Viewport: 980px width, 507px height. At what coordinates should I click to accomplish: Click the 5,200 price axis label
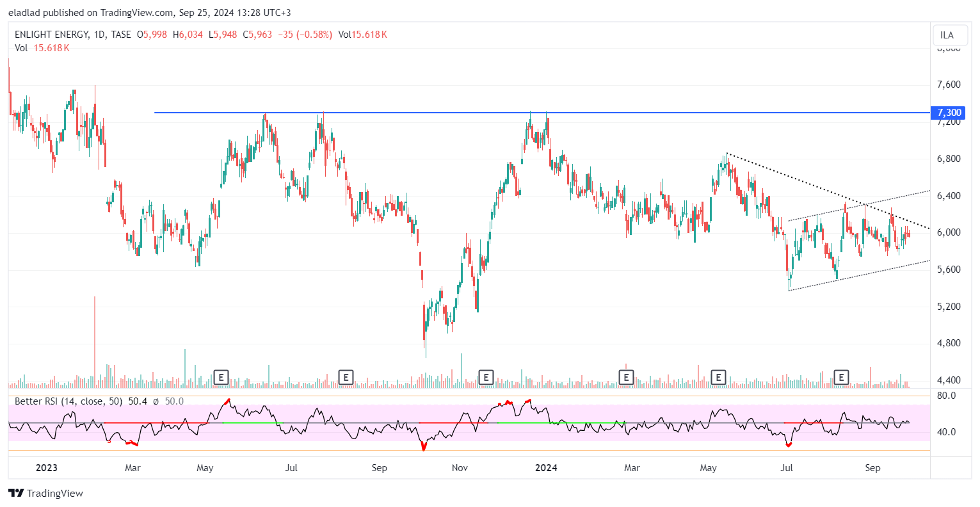(x=949, y=307)
